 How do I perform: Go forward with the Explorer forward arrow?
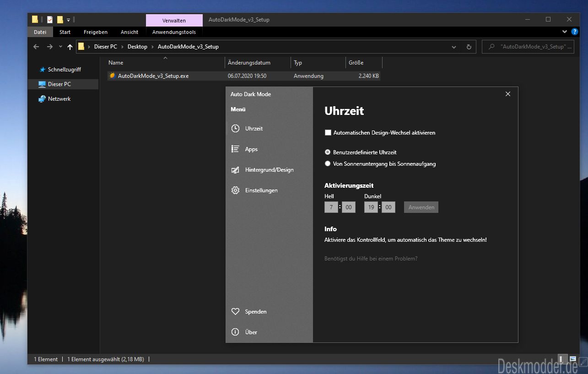(50, 47)
